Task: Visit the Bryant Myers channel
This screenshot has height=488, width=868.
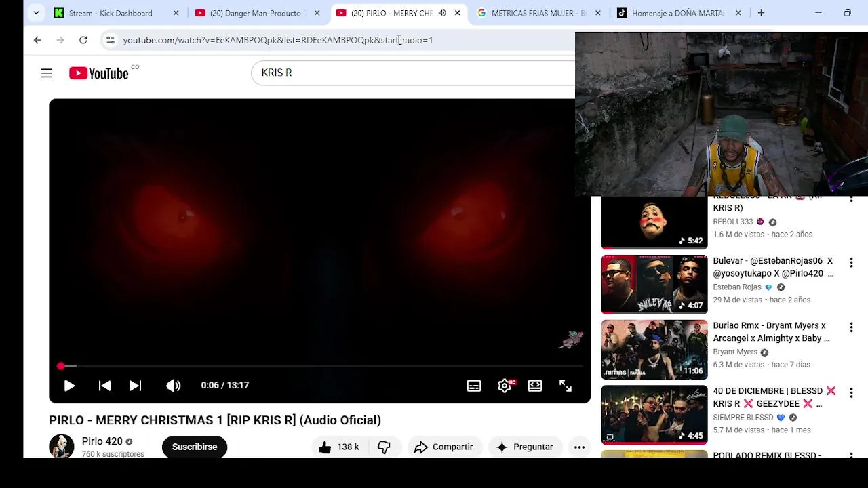Action: pos(735,352)
